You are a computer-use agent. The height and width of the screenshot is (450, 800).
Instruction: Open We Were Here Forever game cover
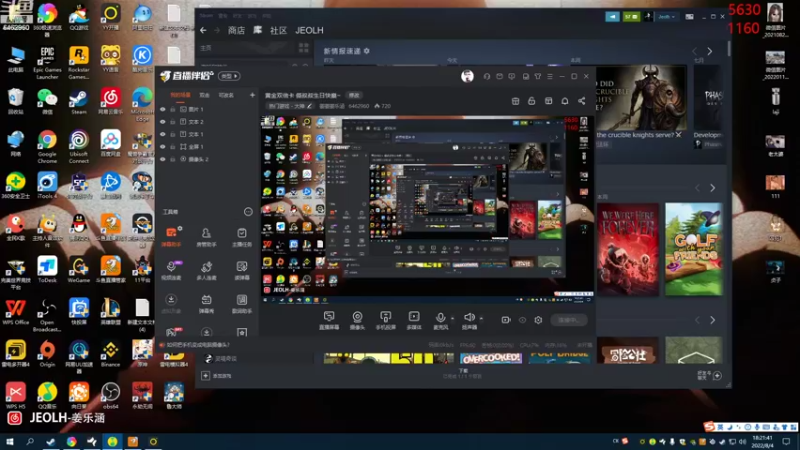(628, 249)
